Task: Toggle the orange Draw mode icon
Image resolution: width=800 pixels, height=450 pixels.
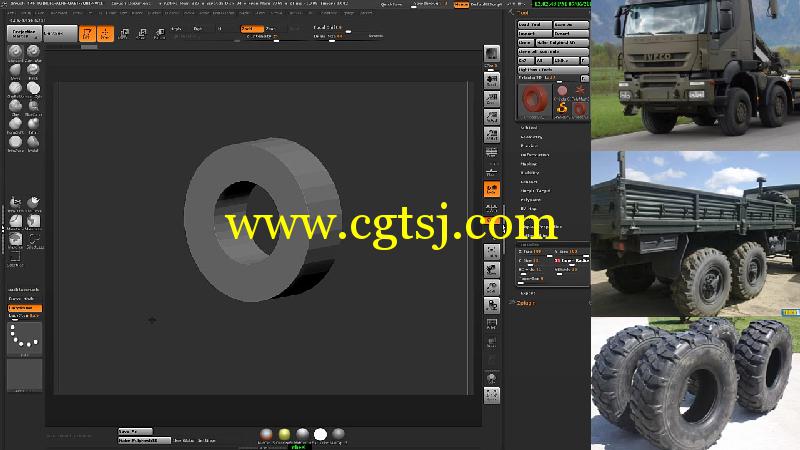Action: (105, 34)
